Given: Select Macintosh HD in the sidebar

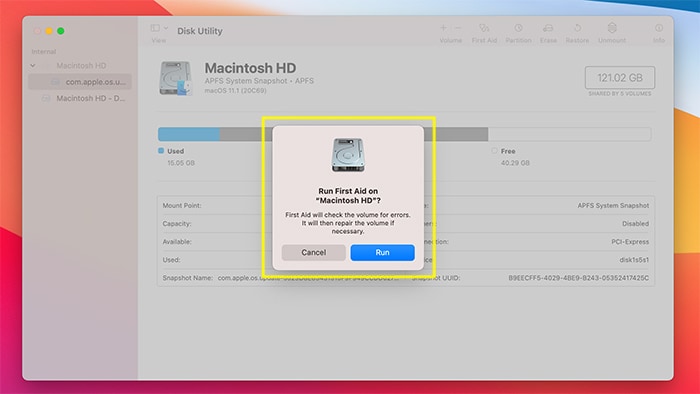Looking at the screenshot, I should 81,66.
